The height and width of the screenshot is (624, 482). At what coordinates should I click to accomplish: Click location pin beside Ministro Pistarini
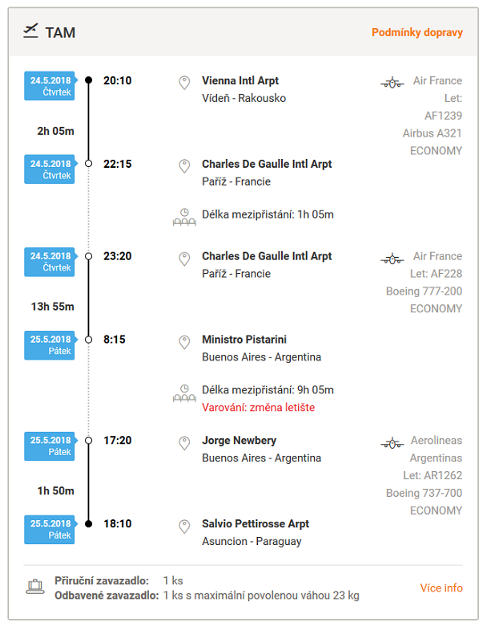(x=184, y=342)
